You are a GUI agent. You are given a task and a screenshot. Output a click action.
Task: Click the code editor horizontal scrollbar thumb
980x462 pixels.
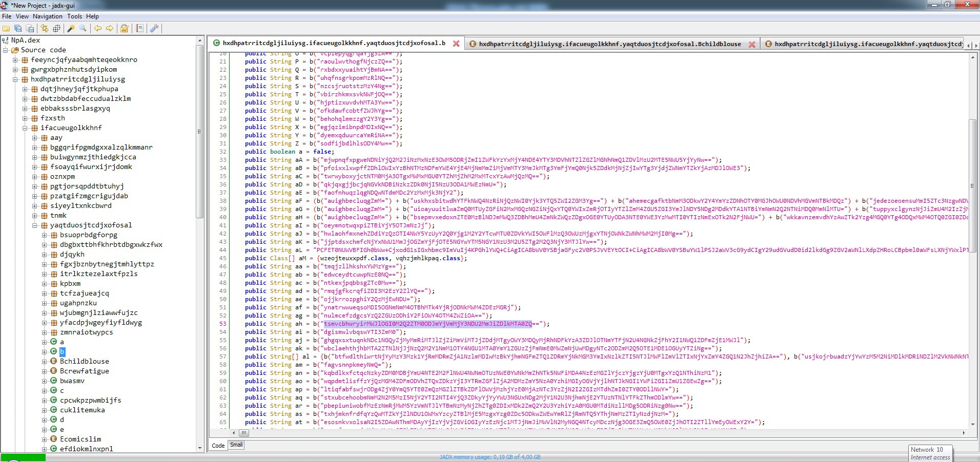pyautogui.click(x=244, y=433)
